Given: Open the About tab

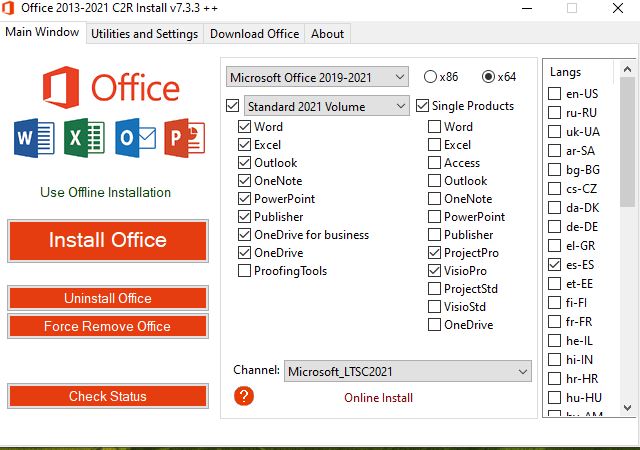Looking at the screenshot, I should (x=327, y=33).
